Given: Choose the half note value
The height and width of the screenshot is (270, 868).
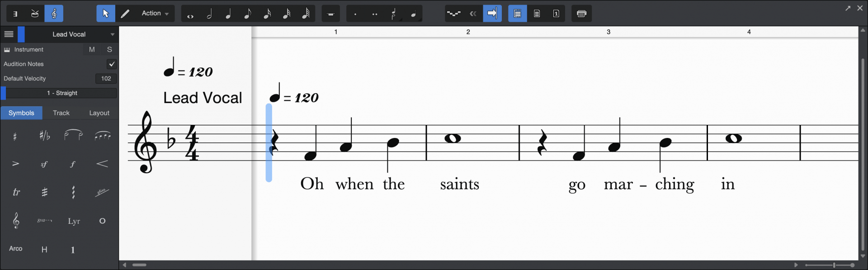Looking at the screenshot, I should click(x=209, y=14).
